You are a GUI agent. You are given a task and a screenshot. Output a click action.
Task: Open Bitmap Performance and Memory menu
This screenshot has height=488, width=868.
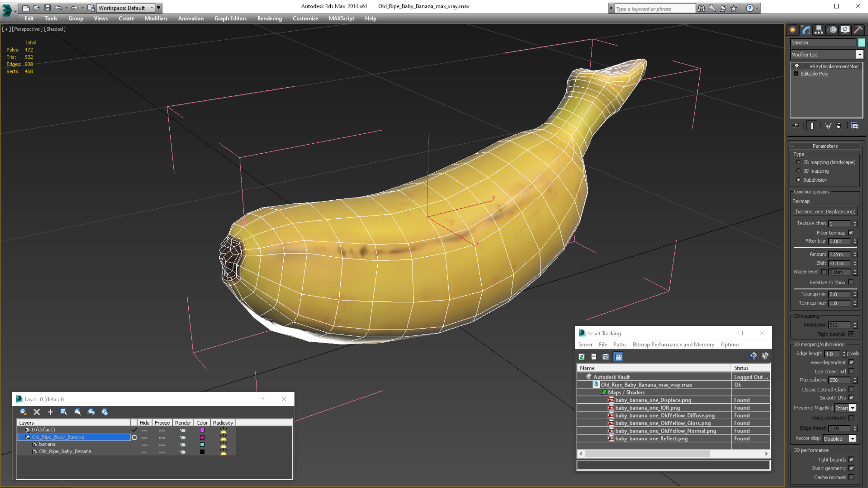click(x=673, y=344)
